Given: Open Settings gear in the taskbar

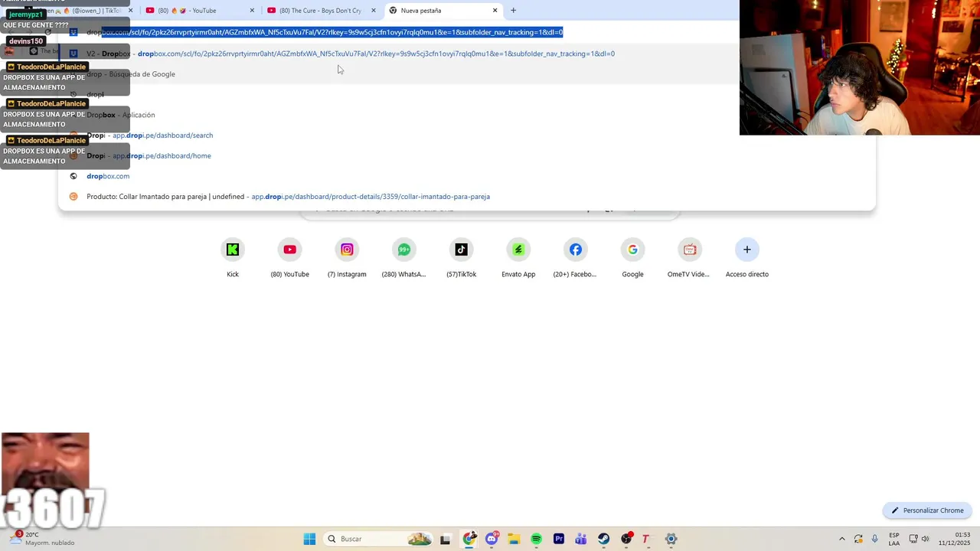Looking at the screenshot, I should [671, 539].
